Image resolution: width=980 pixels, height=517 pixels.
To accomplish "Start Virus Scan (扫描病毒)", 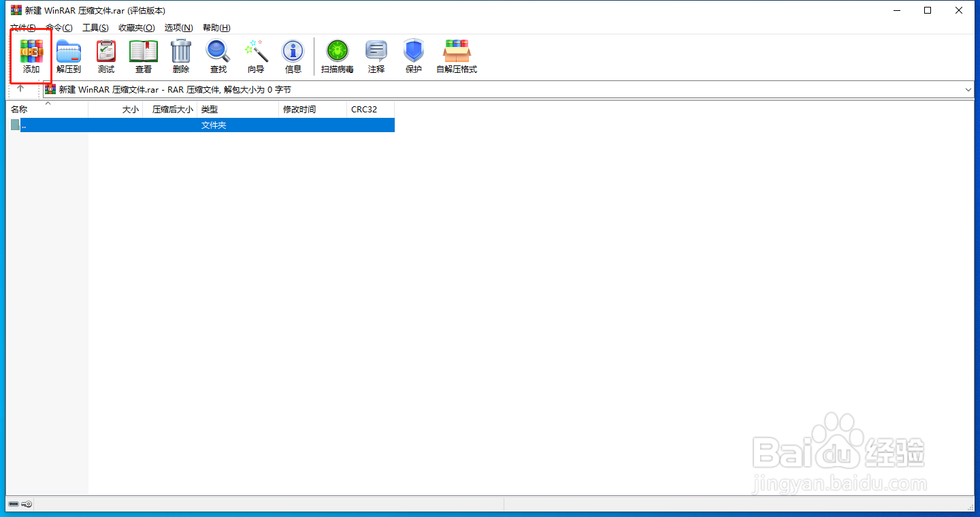I will point(338,56).
